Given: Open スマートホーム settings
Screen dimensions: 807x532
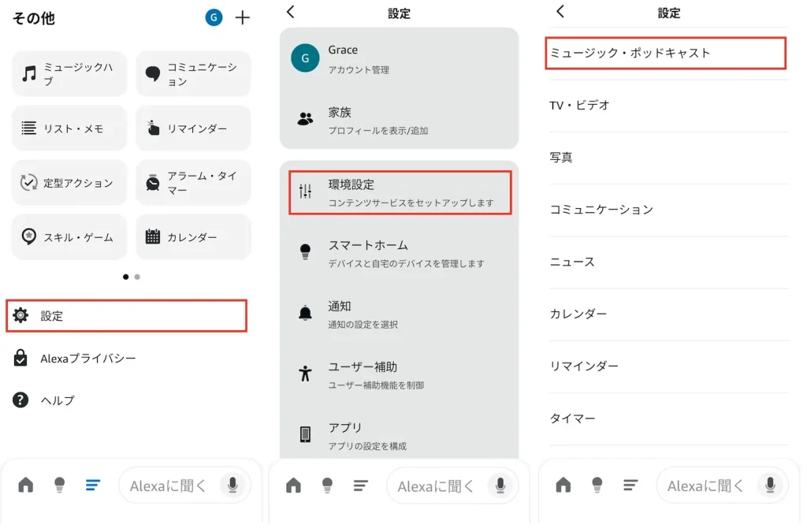Looking at the screenshot, I should (x=399, y=253).
